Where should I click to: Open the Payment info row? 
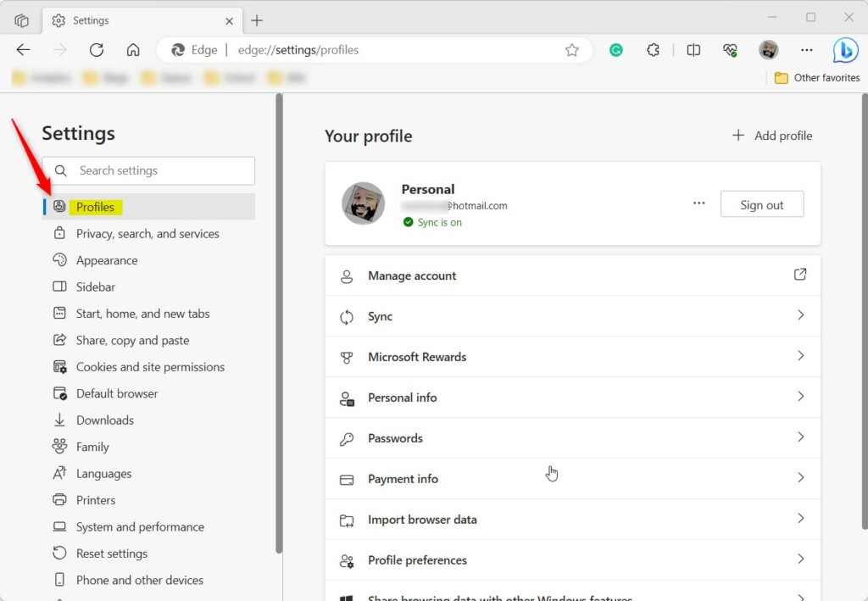[x=572, y=479]
